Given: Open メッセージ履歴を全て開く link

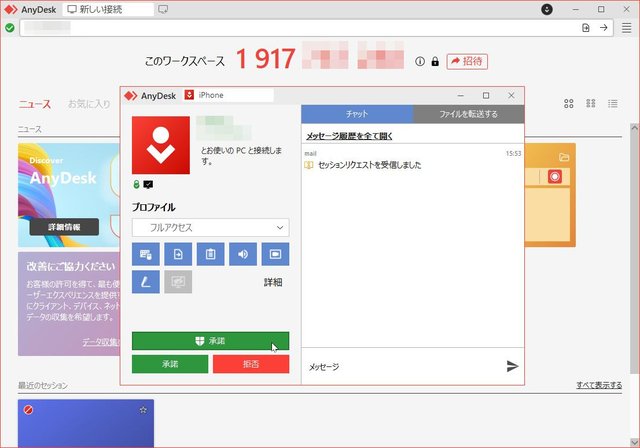Looking at the screenshot, I should point(349,136).
